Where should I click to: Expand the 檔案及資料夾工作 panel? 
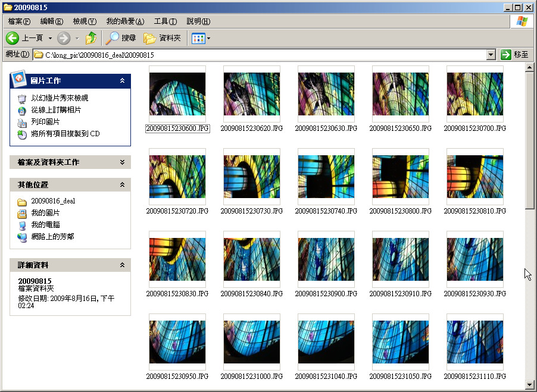122,162
